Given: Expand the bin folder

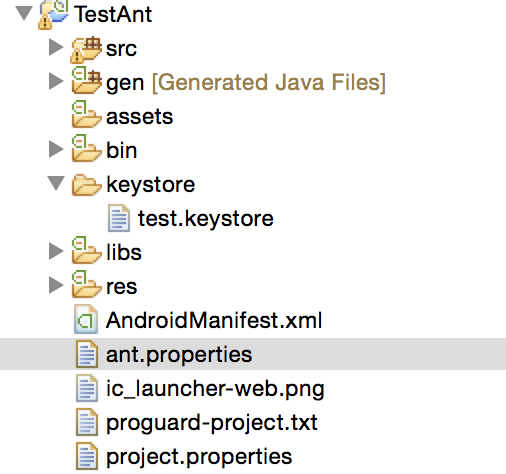Looking at the screenshot, I should pos(56,149).
